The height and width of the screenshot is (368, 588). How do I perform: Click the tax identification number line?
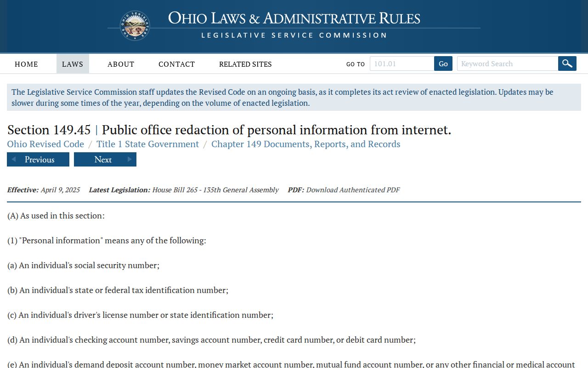click(118, 290)
